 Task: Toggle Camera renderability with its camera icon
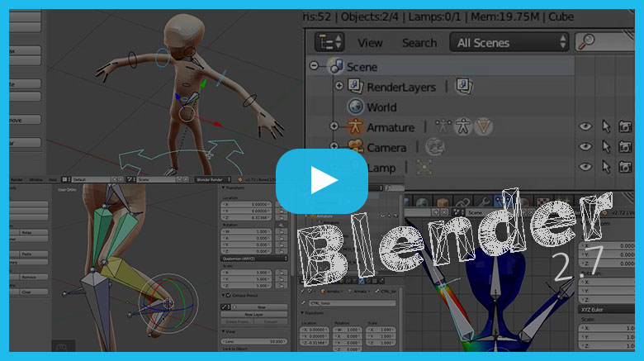pos(625,147)
